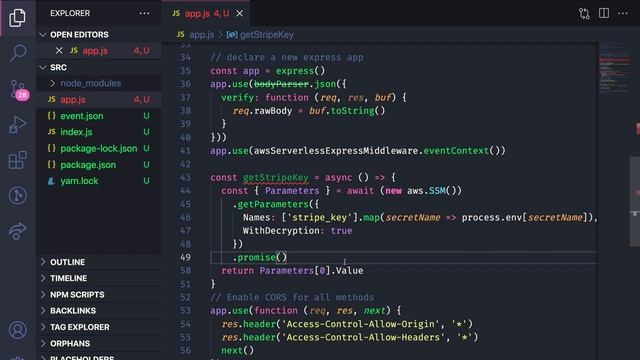Open Run and Debug view

point(18,125)
